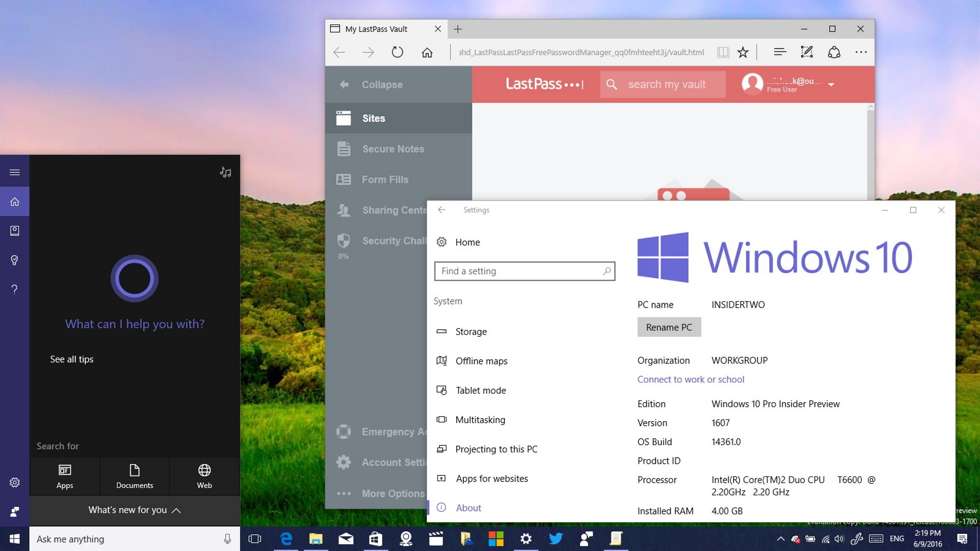Toggle Tablet mode in Windows Settings
This screenshot has width=980, height=551.
tap(480, 390)
